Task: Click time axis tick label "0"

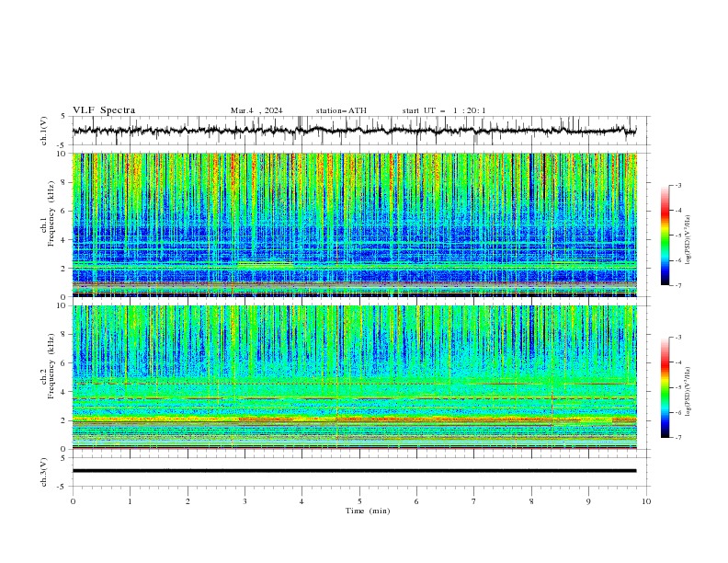Action: pyautogui.click(x=73, y=501)
